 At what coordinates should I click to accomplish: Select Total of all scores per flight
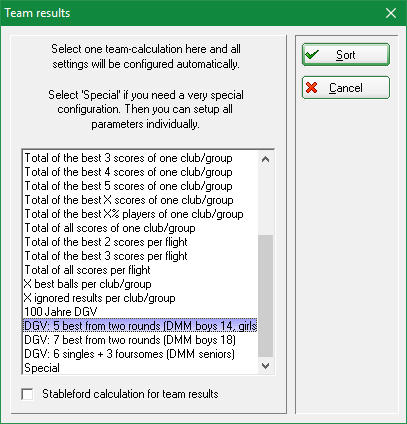140,270
